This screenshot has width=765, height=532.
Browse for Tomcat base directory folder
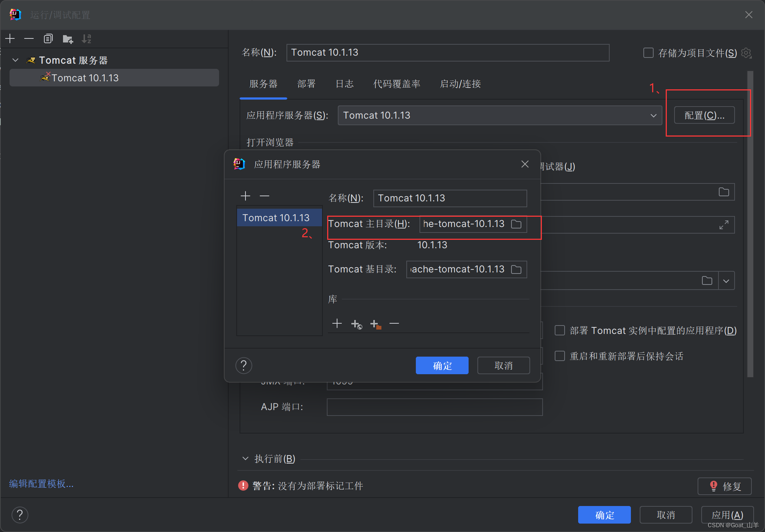point(516,269)
